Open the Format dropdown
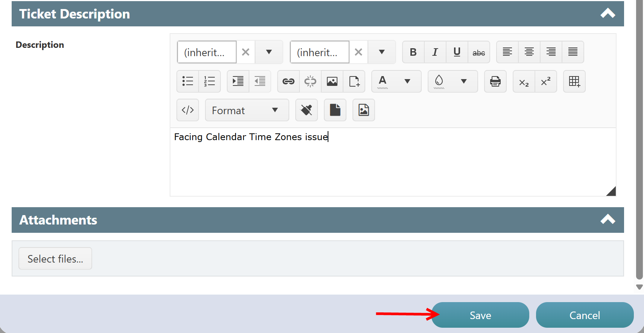Viewport: 644px width, 333px height. click(x=247, y=110)
